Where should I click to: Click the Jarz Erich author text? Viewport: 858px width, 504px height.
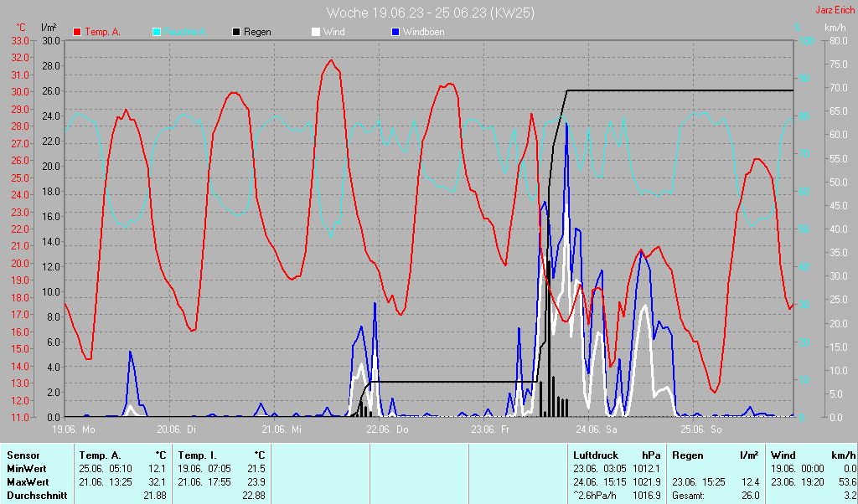click(835, 11)
